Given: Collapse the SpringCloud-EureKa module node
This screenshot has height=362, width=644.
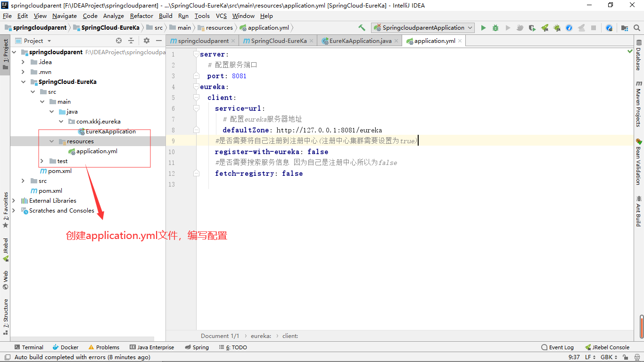Looking at the screenshot, I should click(23, 82).
